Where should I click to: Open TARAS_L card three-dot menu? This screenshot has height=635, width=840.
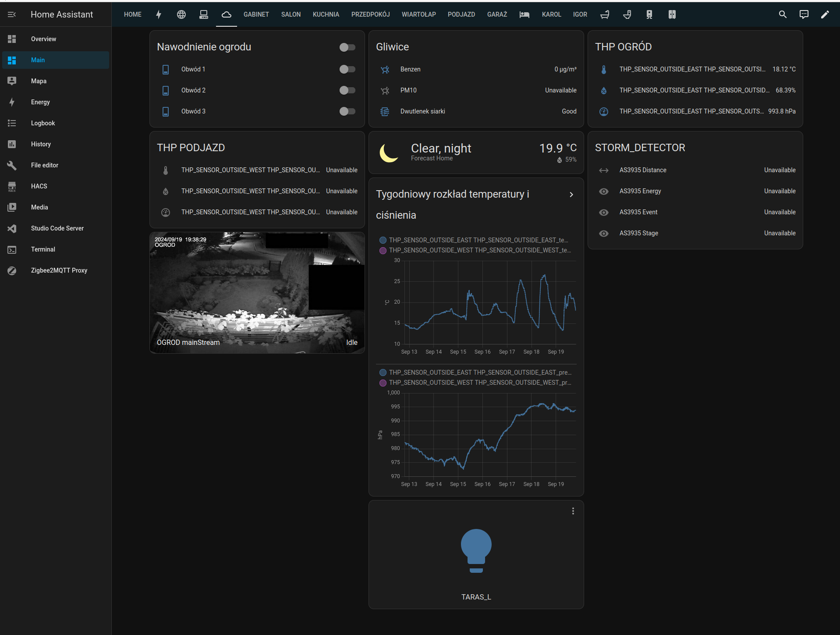[x=573, y=511]
